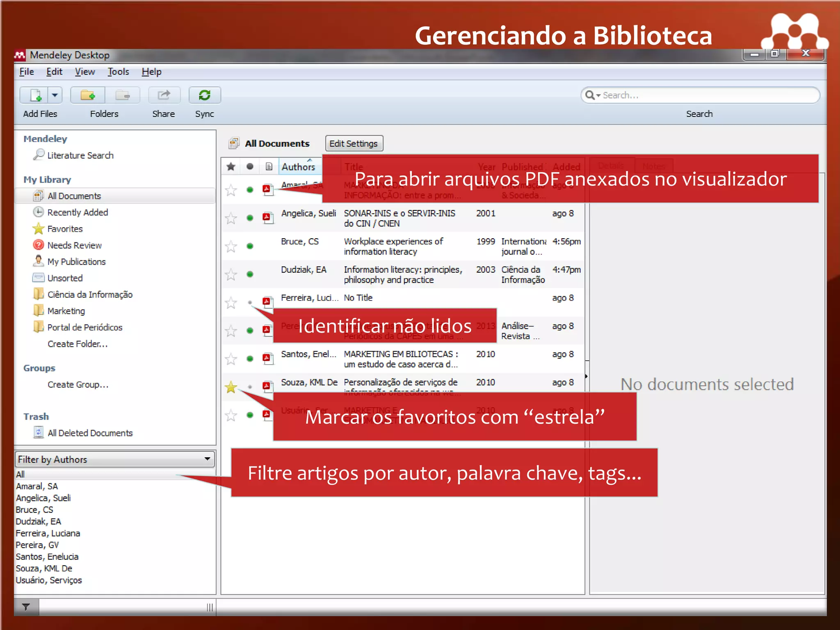
Task: Sort by the Authors column header
Action: [x=300, y=167]
